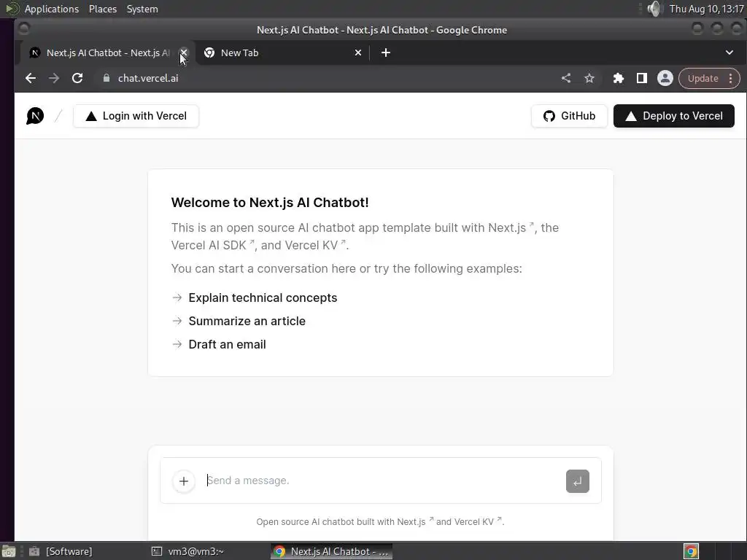Open the System menu
The height and width of the screenshot is (560, 747).
pos(142,9)
